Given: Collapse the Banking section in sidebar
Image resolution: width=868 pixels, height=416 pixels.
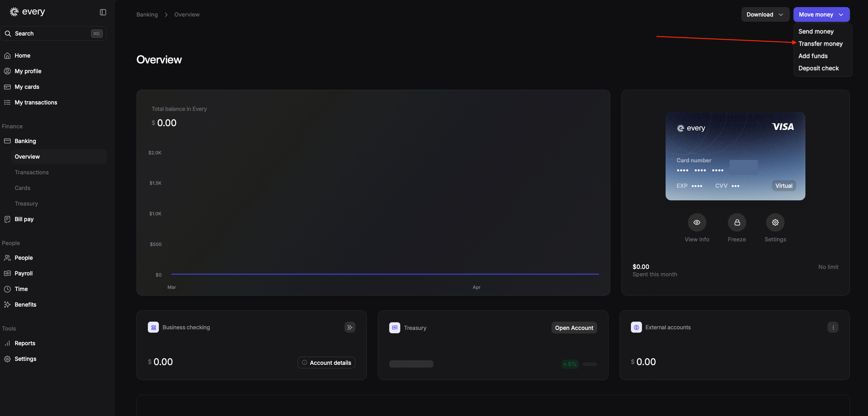Looking at the screenshot, I should 25,141.
